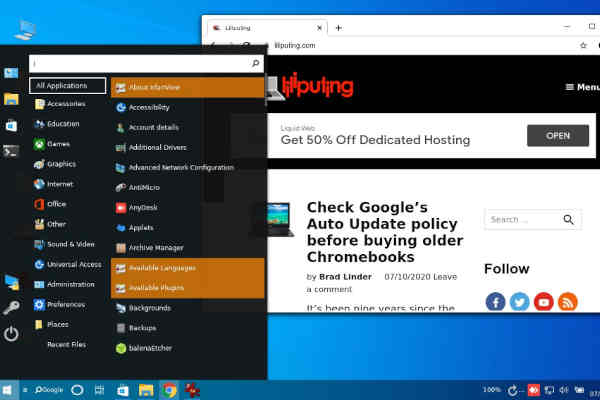The image size is (600, 400).
Task: Open the Graphics category
Action: 55,164
